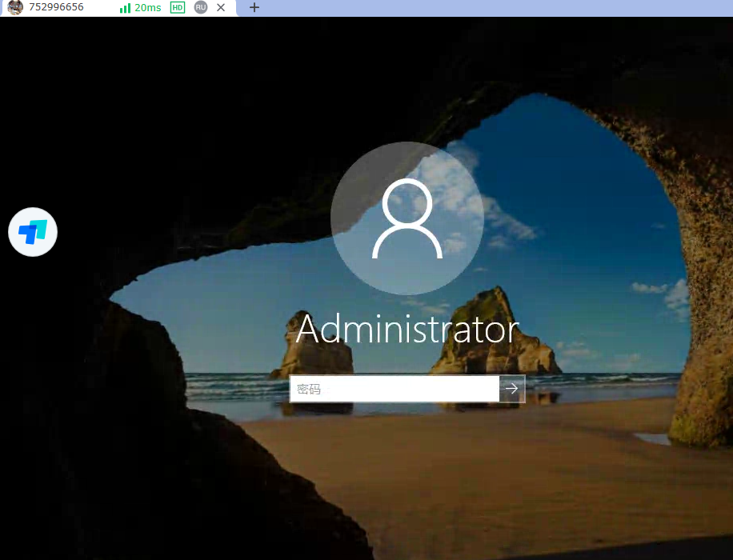Check the 20ms latency signal indicator
733x560 pixels.
[x=140, y=7]
